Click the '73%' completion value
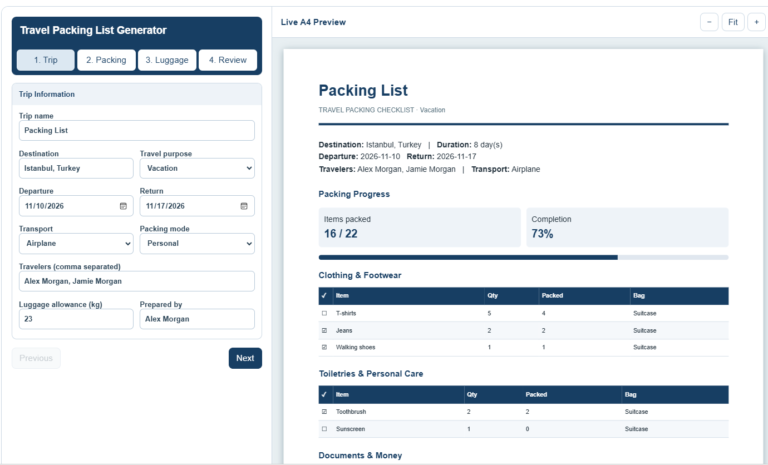 [x=542, y=234]
